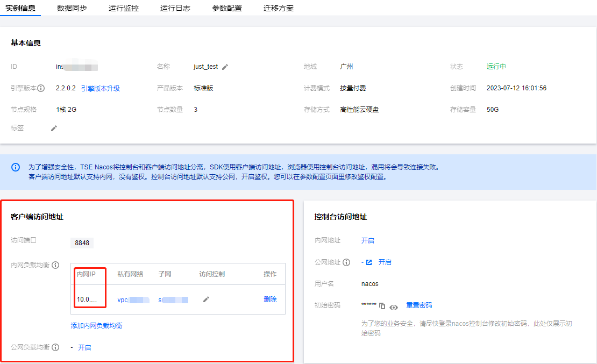Click the 引擎版本升级 link
Screen dimensions: 597x364
pyautogui.click(x=100, y=88)
